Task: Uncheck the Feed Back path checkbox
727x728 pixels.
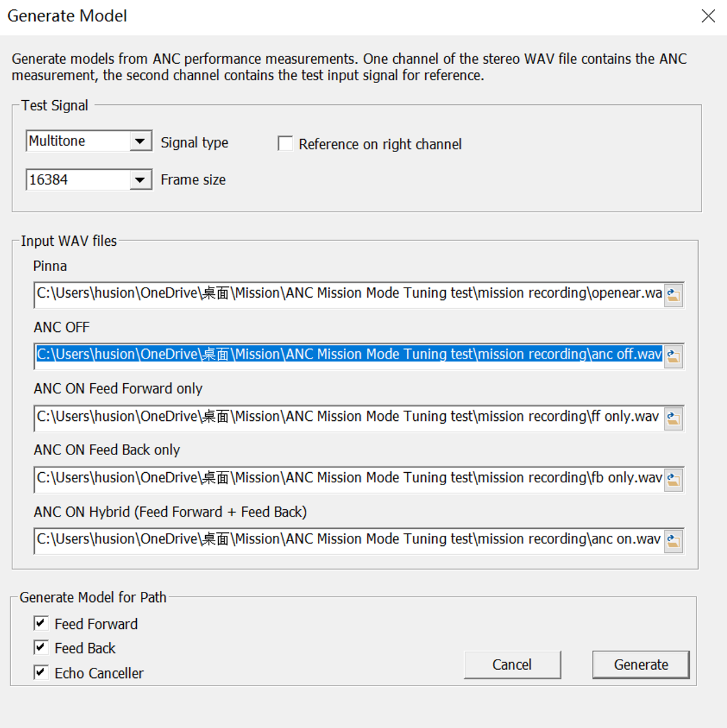Action: point(41,647)
